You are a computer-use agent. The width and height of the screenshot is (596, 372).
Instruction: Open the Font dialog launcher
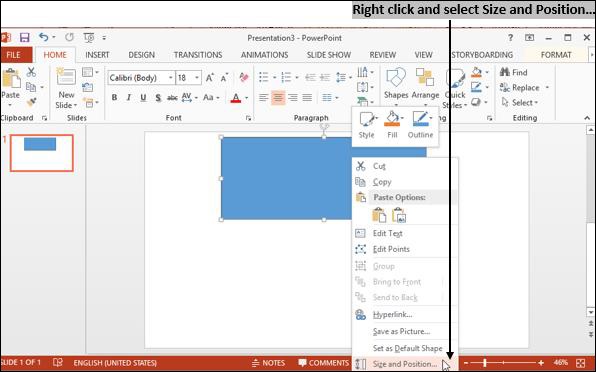248,118
